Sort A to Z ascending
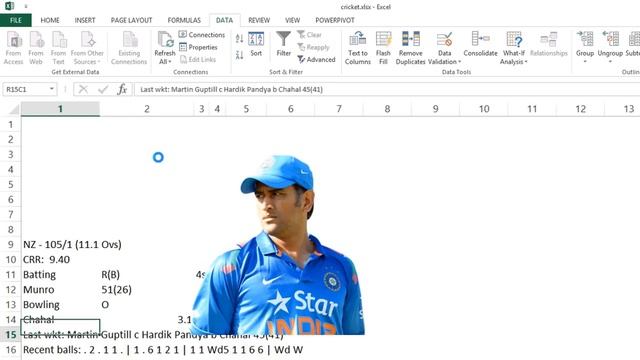Screen dimensions: 640x360 pos(240,39)
